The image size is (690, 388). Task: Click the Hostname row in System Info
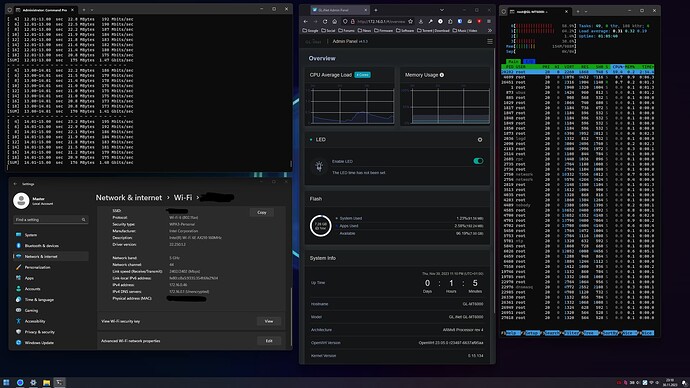click(x=397, y=304)
